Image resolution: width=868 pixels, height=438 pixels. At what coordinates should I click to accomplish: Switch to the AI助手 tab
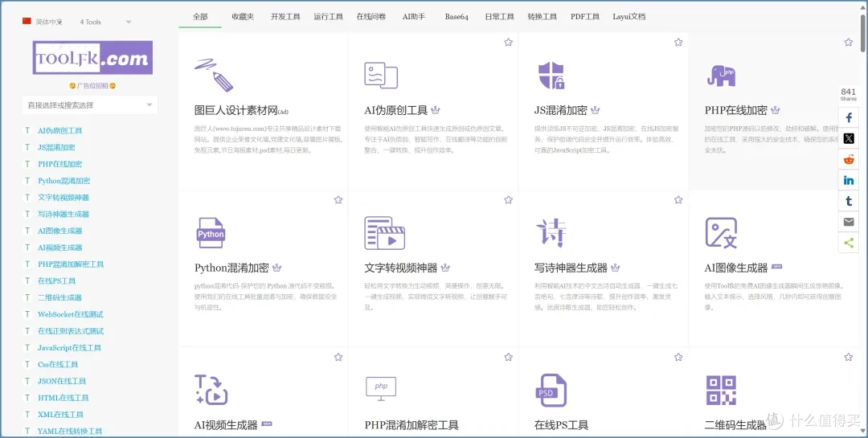tap(414, 17)
